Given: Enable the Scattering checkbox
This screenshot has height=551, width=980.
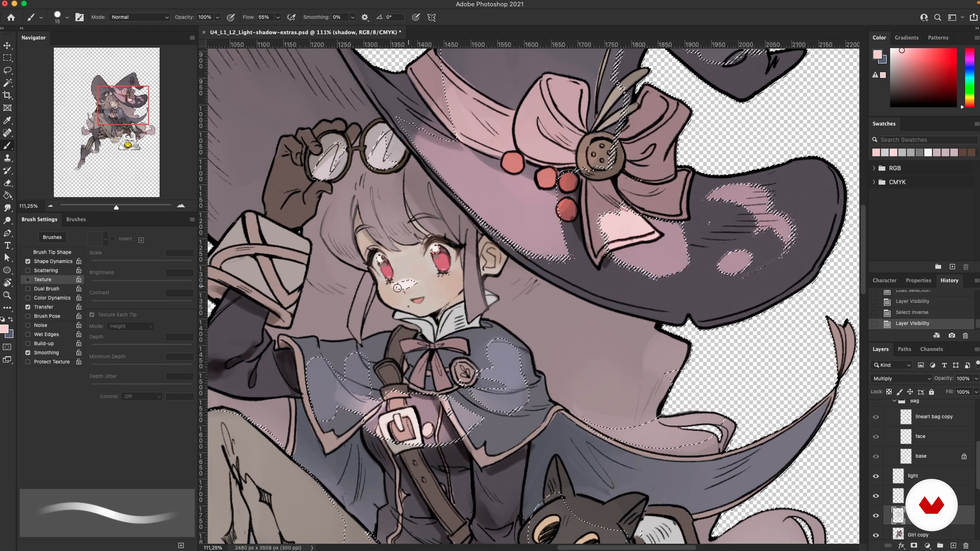Looking at the screenshot, I should [28, 270].
